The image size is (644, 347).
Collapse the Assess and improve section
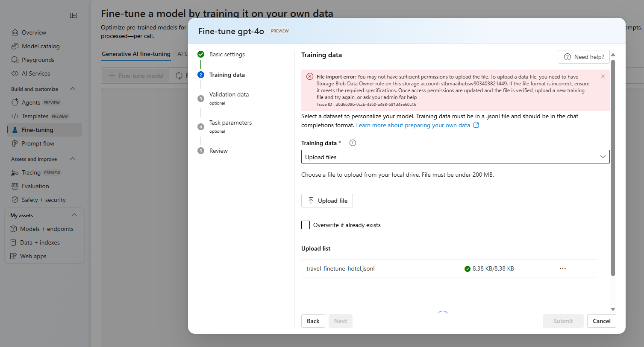[x=73, y=159]
